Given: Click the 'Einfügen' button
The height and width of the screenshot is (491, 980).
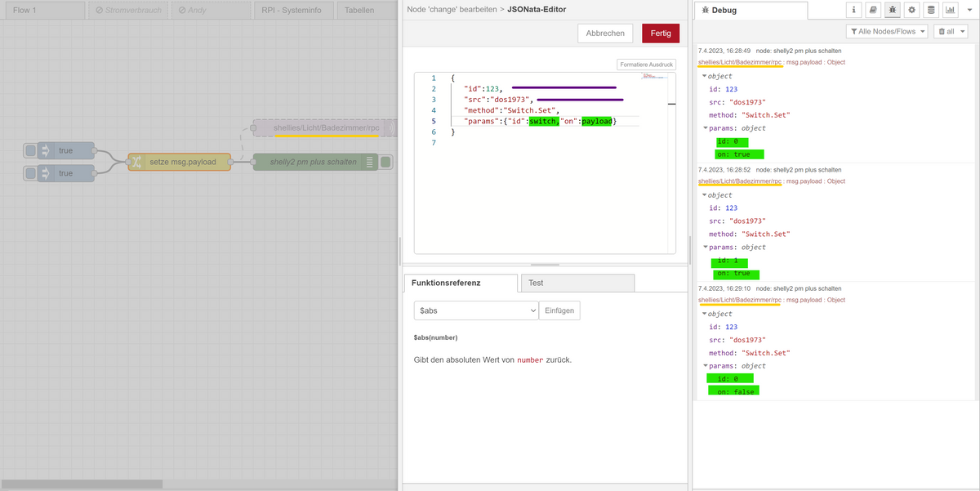Looking at the screenshot, I should [560, 310].
